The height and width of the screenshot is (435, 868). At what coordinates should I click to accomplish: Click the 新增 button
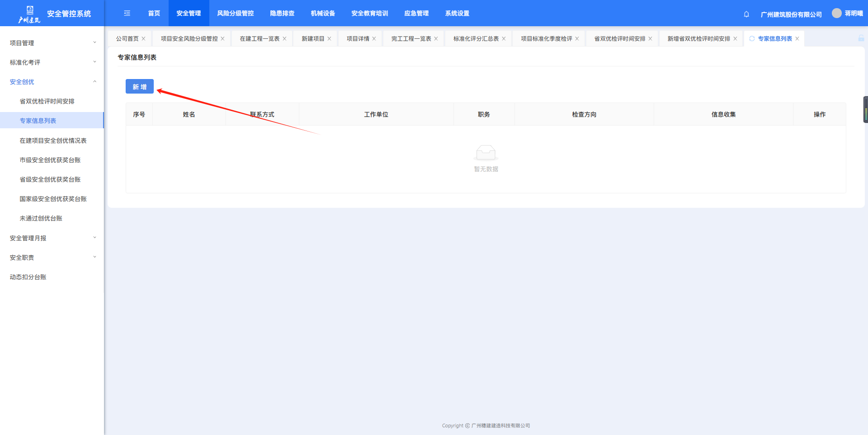pos(139,87)
